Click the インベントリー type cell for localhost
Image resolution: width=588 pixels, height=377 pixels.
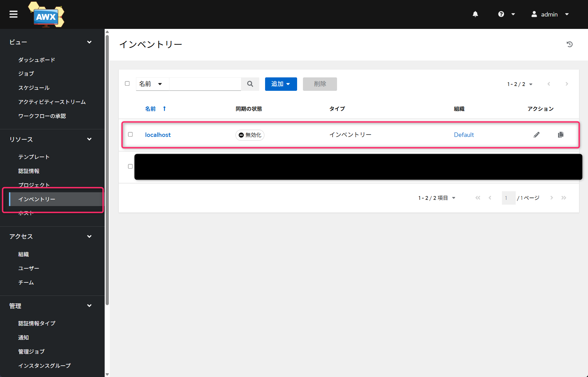(x=350, y=135)
